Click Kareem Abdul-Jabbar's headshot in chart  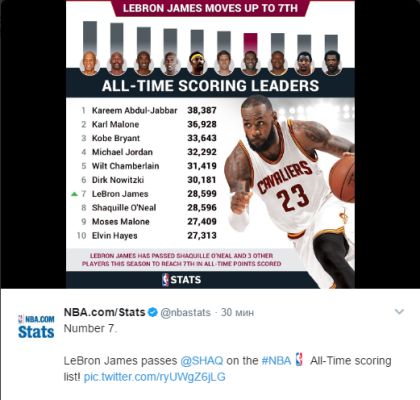pyautogui.click(x=90, y=63)
